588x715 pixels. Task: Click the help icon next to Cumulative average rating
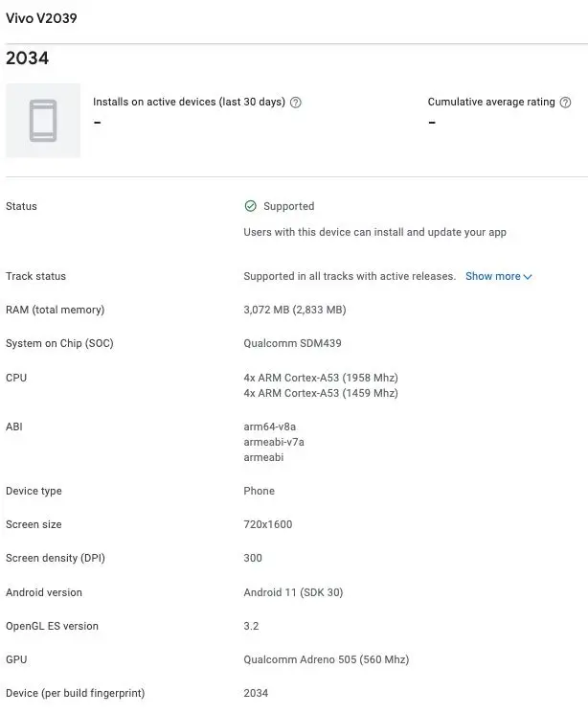(565, 103)
